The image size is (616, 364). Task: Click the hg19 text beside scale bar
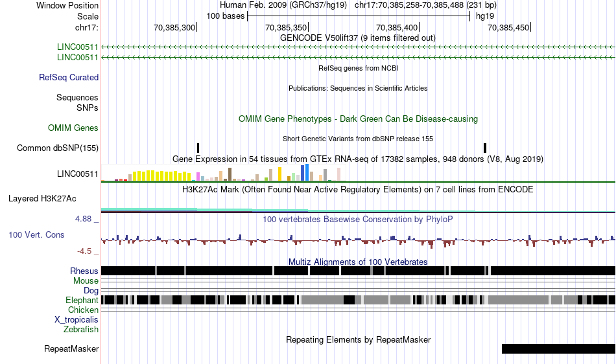click(485, 16)
